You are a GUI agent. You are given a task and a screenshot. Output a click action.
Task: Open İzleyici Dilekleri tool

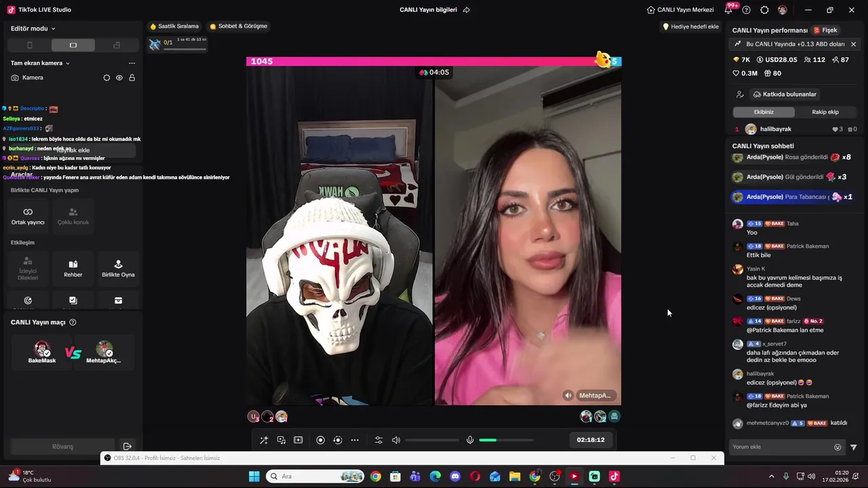point(28,268)
